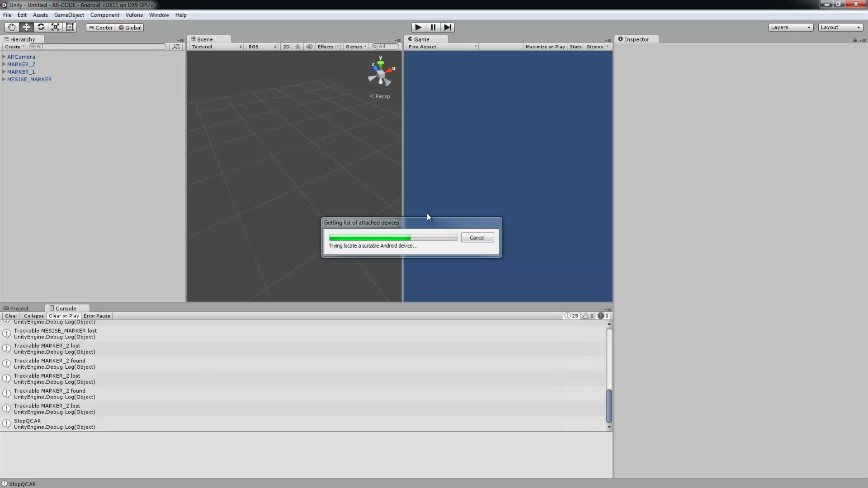Viewport: 868px width, 488px height.
Task: Select the Rotate tool
Action: pos(41,27)
